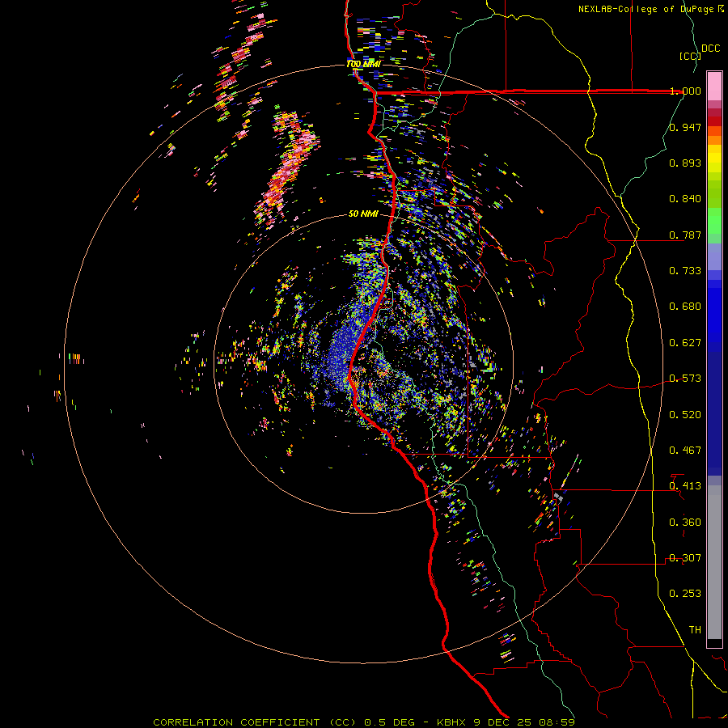Viewport: 728px width, 728px height.
Task: Click the KBHX 9 DEC 25 08:59 timestamp
Action: tap(506, 722)
